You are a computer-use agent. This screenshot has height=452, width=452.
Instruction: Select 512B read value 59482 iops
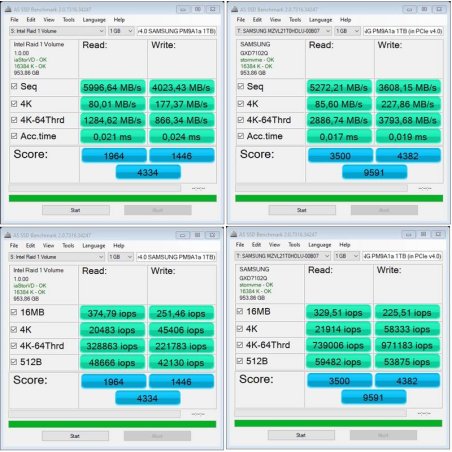[338, 362]
